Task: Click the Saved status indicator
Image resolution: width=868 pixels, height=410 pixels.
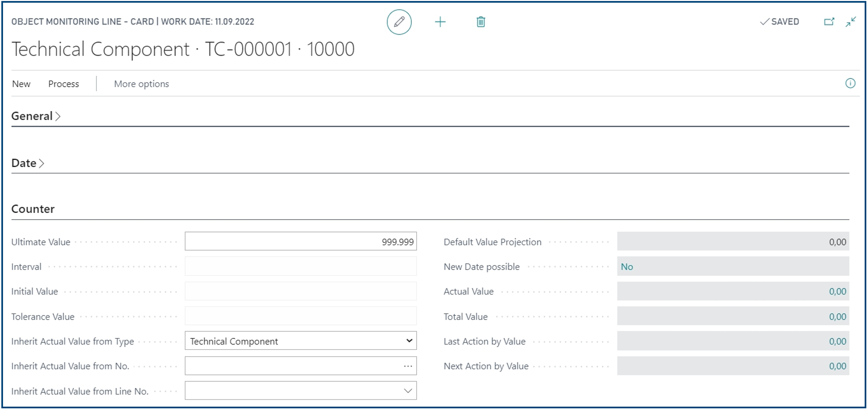Action: pyautogui.click(x=779, y=22)
